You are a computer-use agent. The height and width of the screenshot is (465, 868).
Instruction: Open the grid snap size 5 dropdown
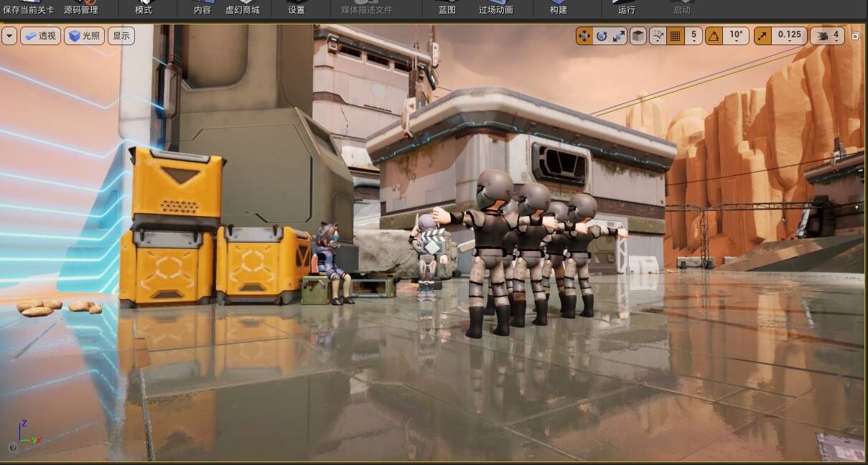pyautogui.click(x=694, y=36)
